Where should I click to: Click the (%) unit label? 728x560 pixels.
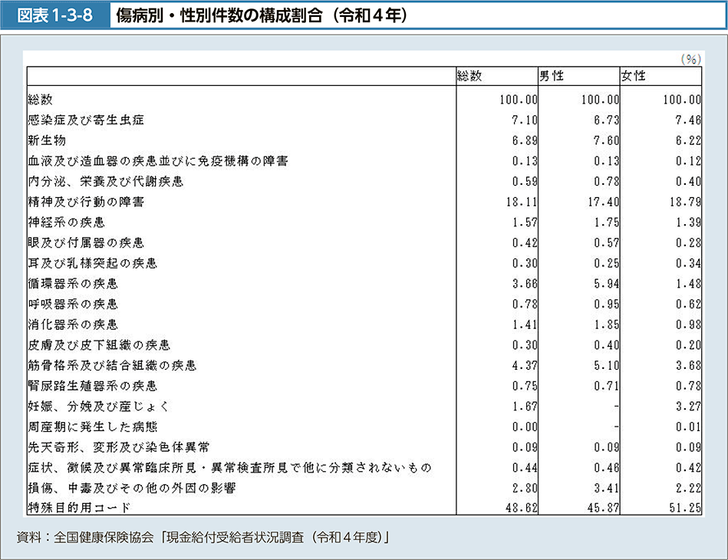click(690, 58)
